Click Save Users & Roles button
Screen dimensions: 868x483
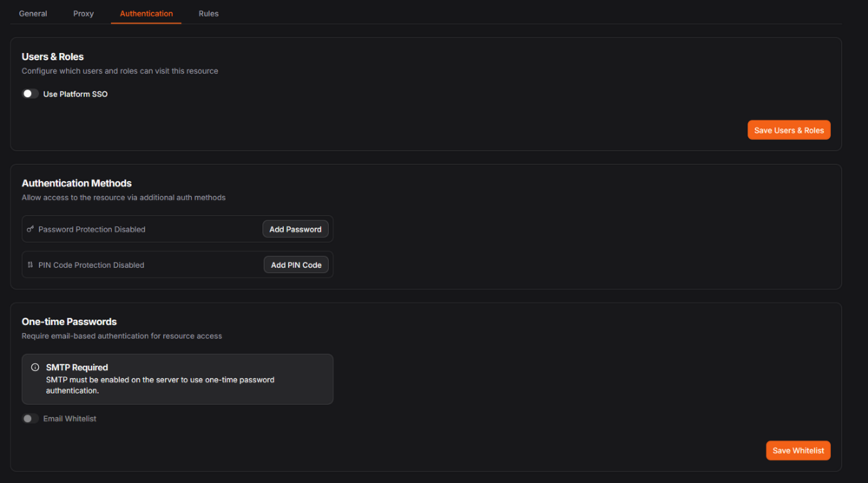788,130
